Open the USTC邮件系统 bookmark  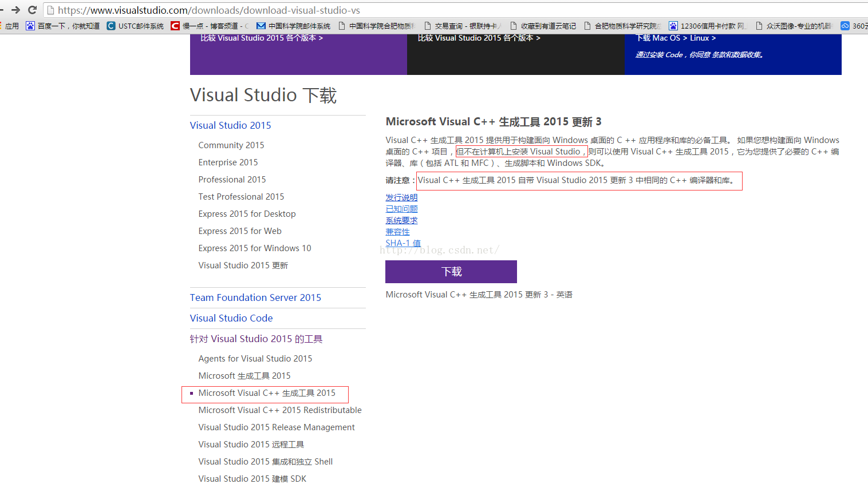pos(135,26)
